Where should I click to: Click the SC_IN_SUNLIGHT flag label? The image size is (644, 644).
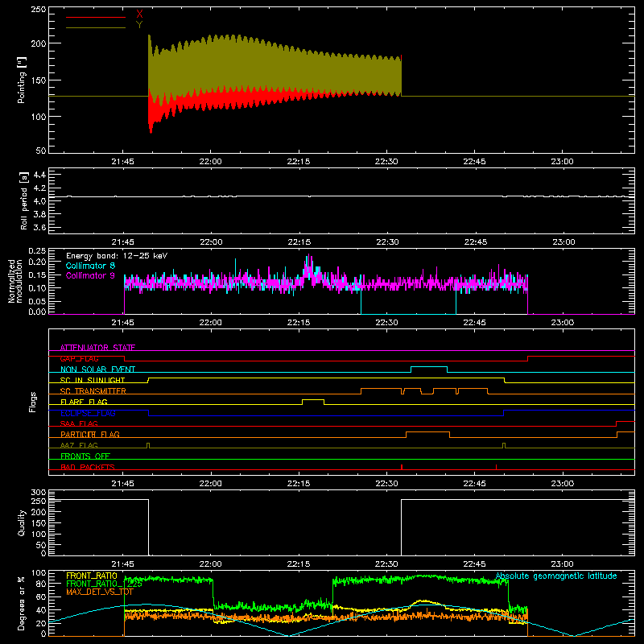pos(93,380)
